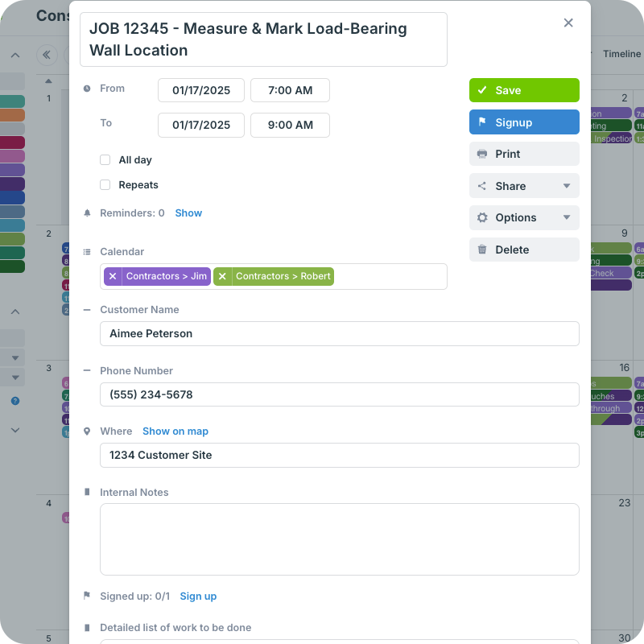Show reminders via the Show link
The width and height of the screenshot is (644, 644).
point(188,213)
